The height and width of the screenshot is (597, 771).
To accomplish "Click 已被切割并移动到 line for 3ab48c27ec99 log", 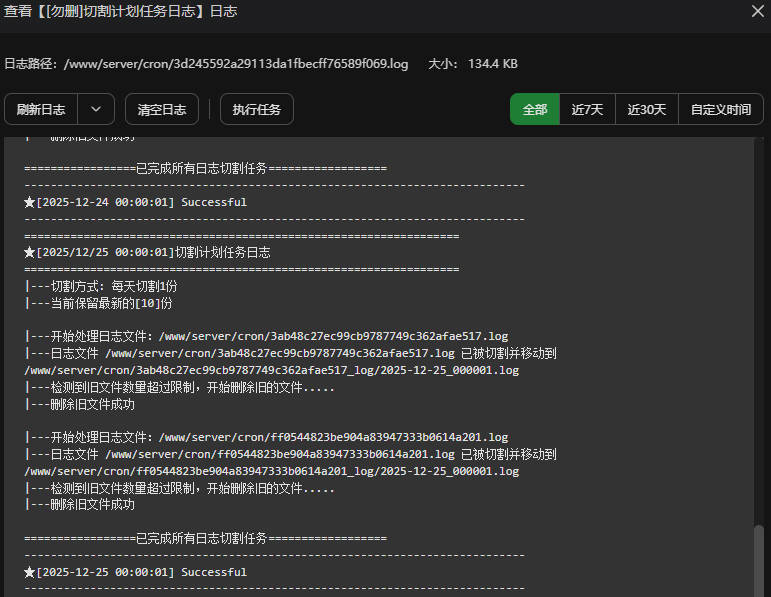I will (x=291, y=353).
